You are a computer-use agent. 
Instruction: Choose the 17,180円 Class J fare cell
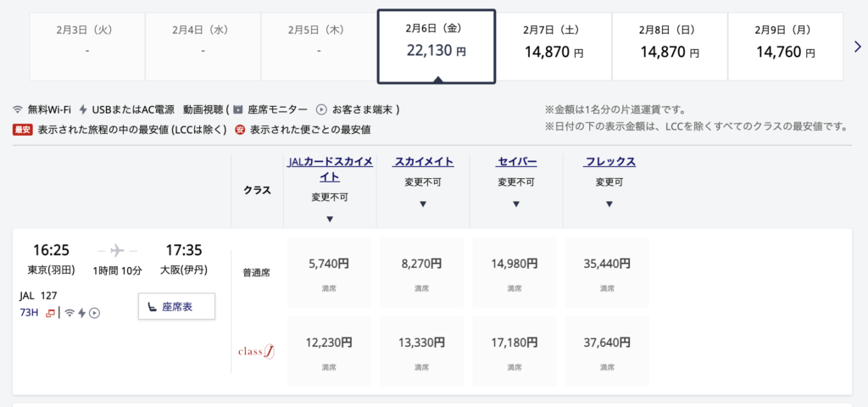click(x=515, y=351)
